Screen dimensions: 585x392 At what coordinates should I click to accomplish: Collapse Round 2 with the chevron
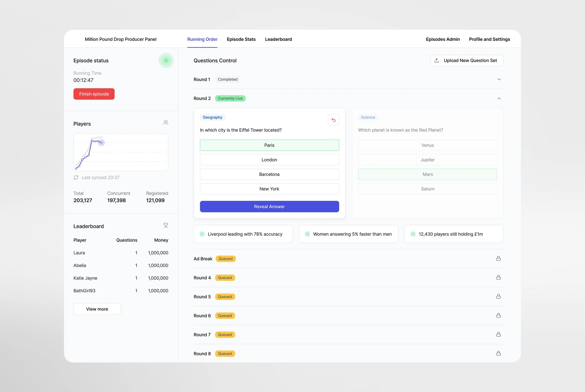499,99
